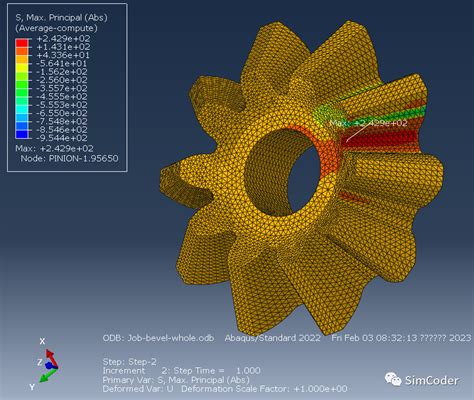The width and height of the screenshot is (474, 400).
Task: Click the 'Node: PINION-1.95650' legend line
Action: pos(69,159)
